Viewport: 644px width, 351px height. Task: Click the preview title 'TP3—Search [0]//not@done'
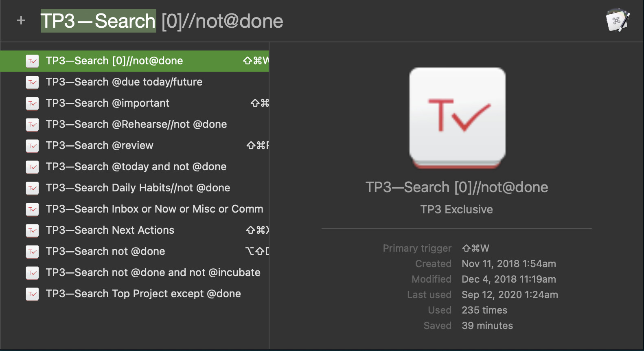tap(457, 187)
